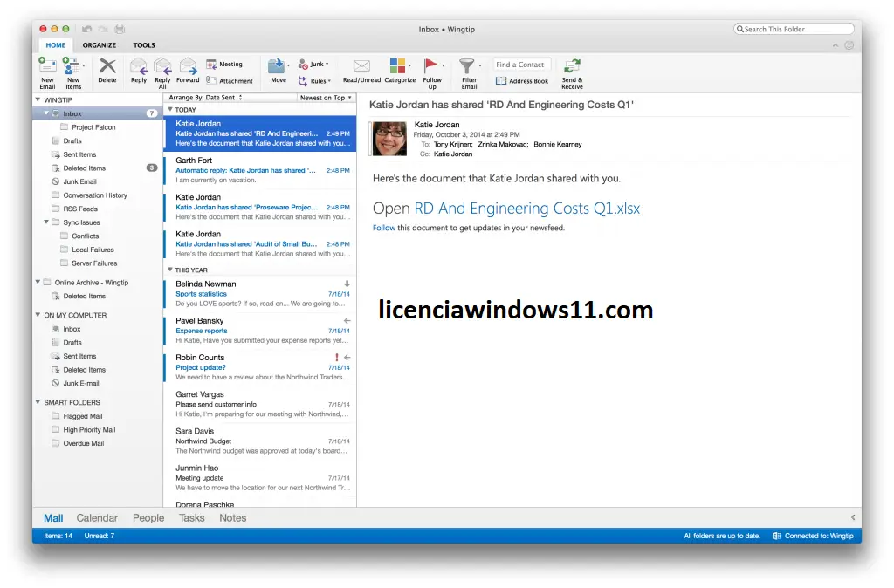This screenshot has height=588, width=894.
Task: Click the Follow link in email
Action: (x=384, y=228)
